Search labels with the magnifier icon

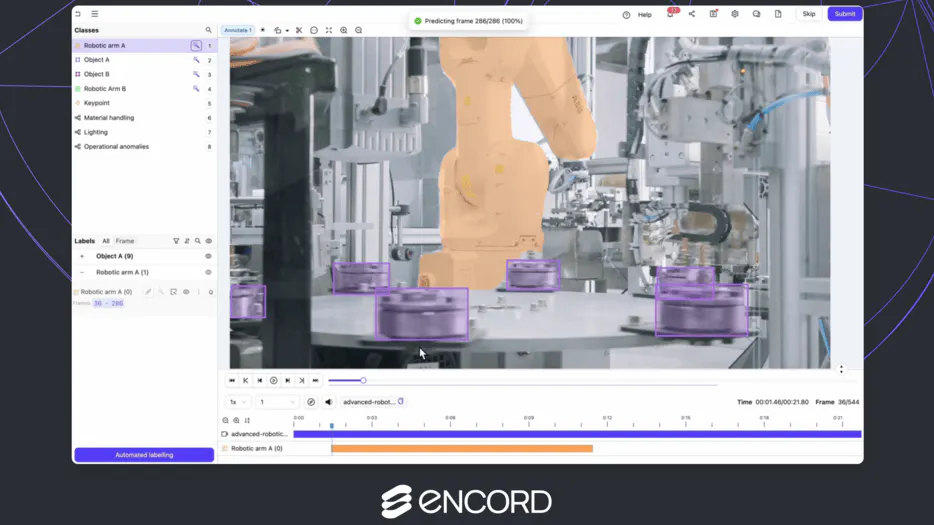point(198,241)
